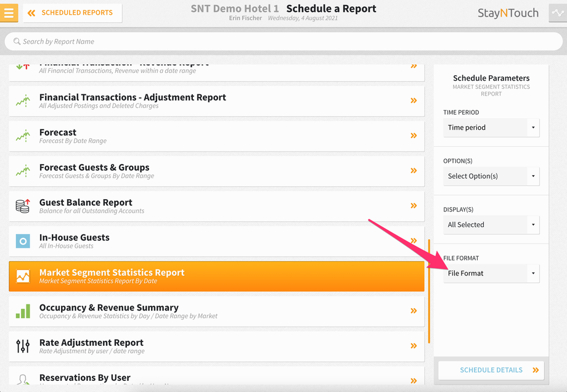The width and height of the screenshot is (567, 392).
Task: Open the double chevron on Forecast Guests & Groups
Action: tap(414, 171)
